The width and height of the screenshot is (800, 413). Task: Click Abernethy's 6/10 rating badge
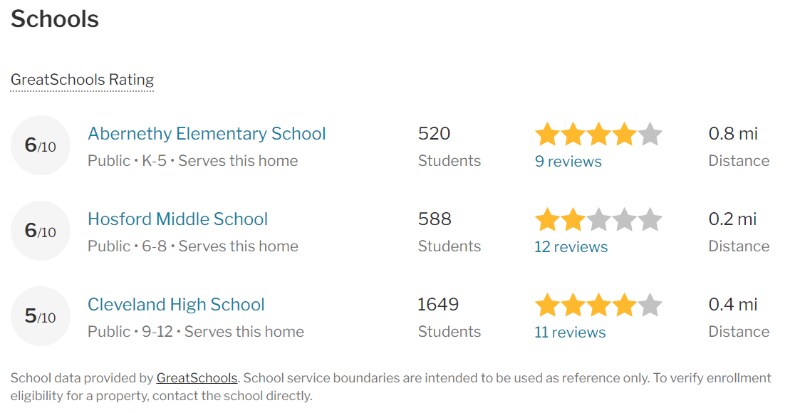click(40, 145)
